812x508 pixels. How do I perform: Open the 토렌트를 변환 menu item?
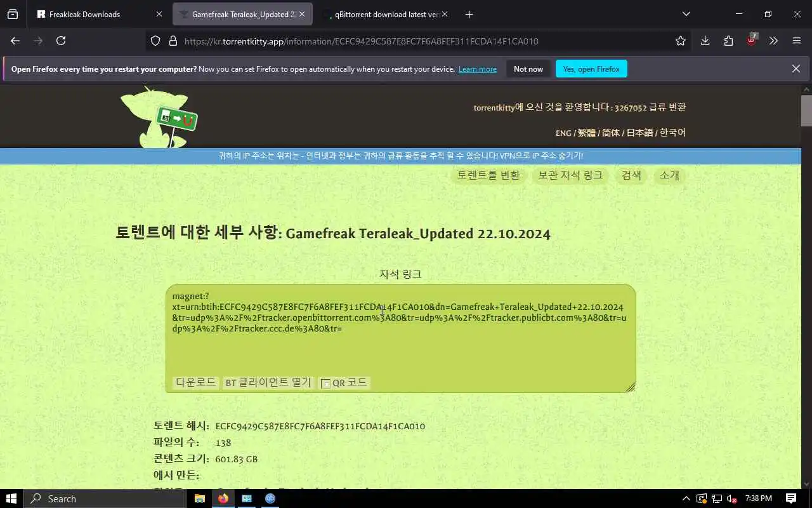point(488,175)
